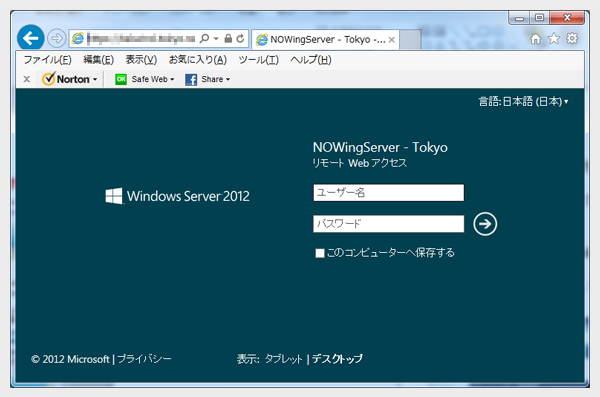The width and height of the screenshot is (600, 397).
Task: Select the NOWingServer - Tokyo tab
Action: coord(325,39)
